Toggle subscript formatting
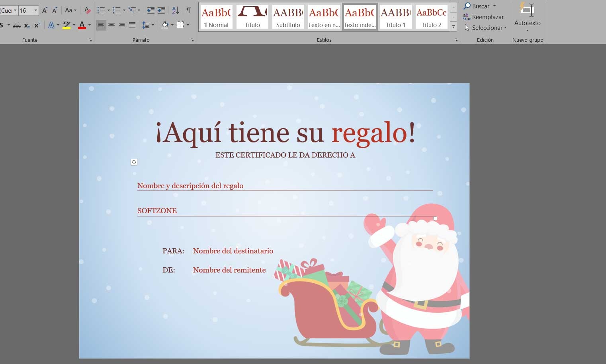606x364 pixels. coord(27,25)
